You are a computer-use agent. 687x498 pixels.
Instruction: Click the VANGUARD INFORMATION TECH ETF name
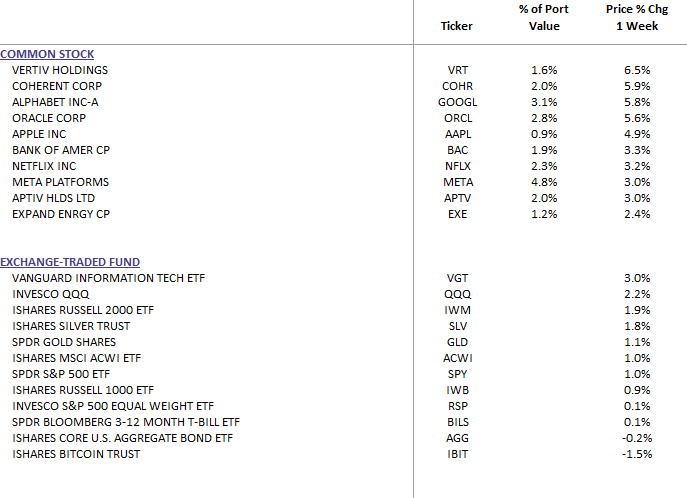(108, 279)
